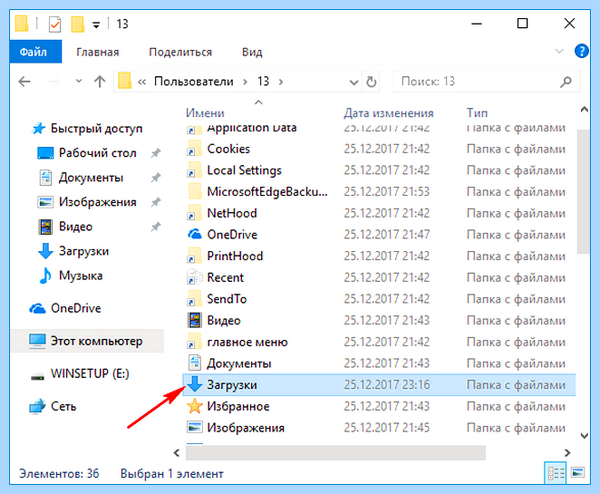Image resolution: width=600 pixels, height=494 pixels.
Task: Select Сеть in the navigation pane
Action: (x=64, y=406)
